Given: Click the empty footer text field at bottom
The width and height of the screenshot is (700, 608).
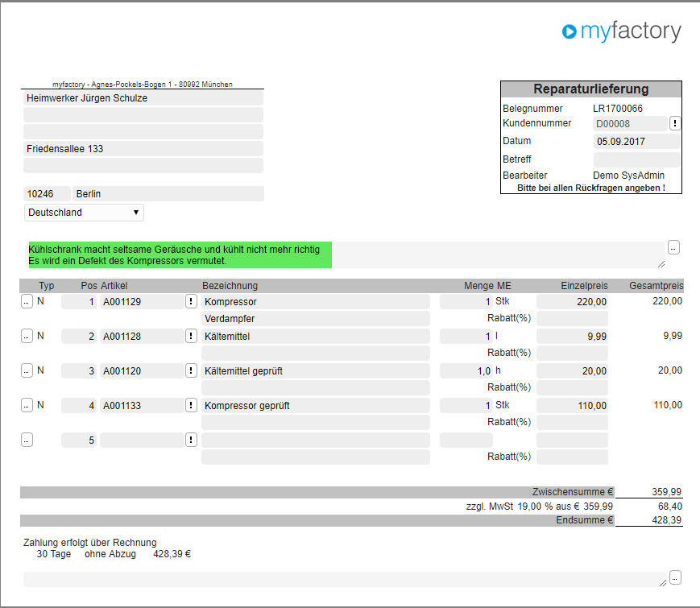Looking at the screenshot, I should (345, 580).
